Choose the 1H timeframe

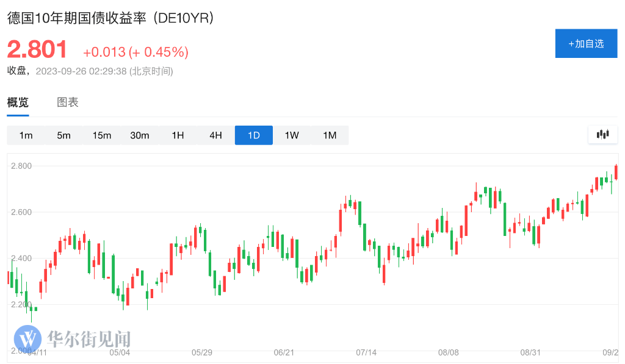(178, 135)
